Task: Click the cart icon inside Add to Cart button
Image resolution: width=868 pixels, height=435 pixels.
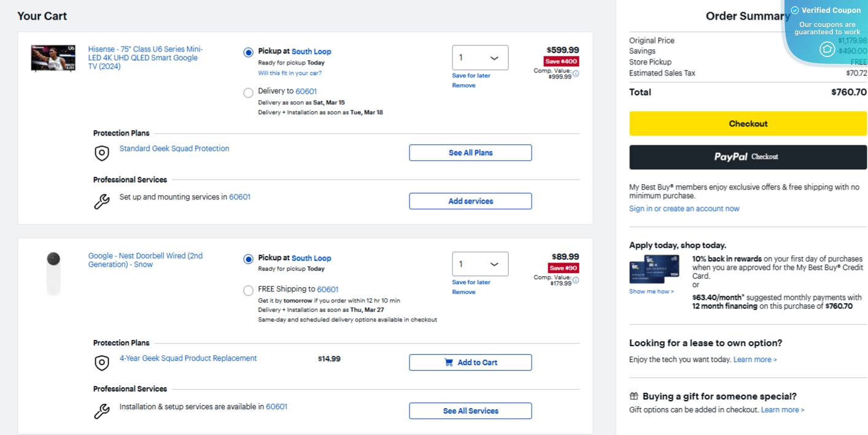Action: 450,362
